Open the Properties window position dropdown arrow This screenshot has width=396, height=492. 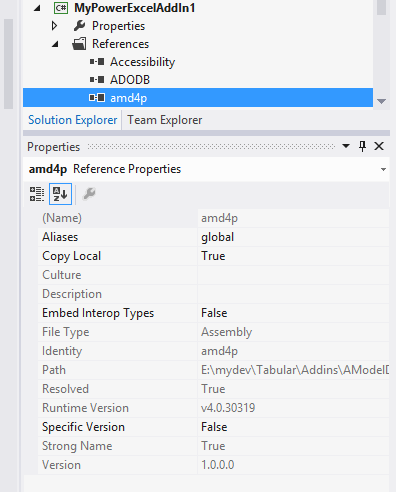pos(346,146)
